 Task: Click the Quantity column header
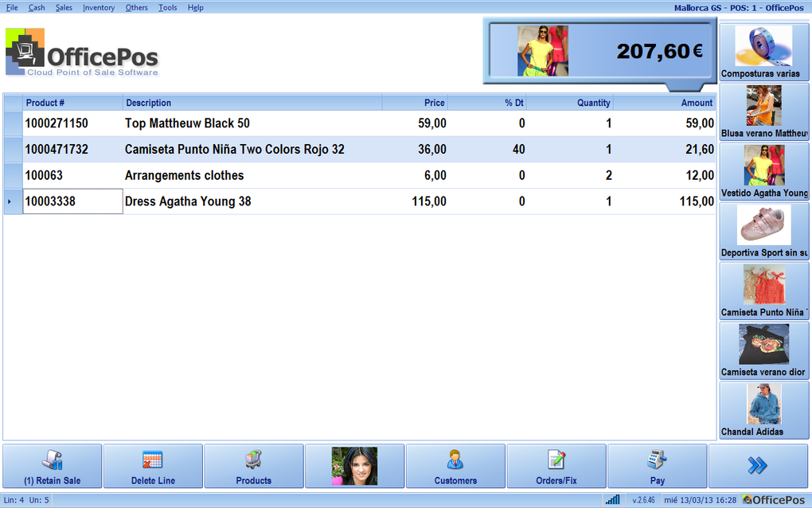[x=570, y=103]
